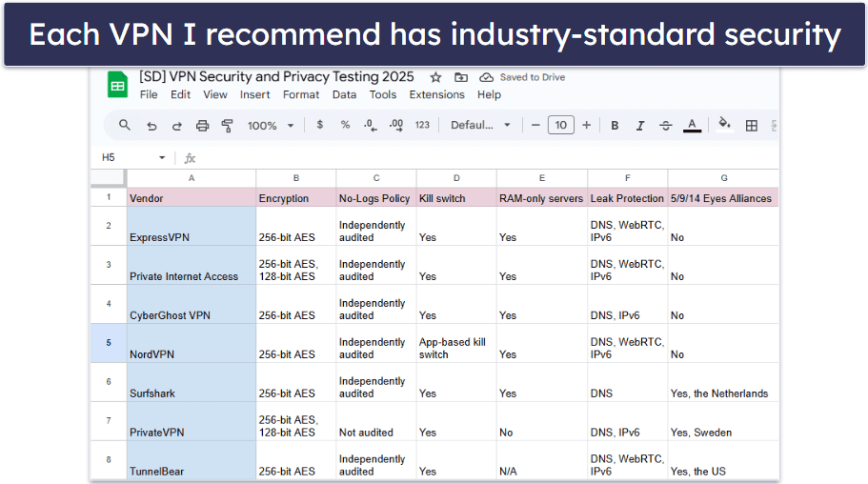
Task: Select the Encryption header cell
Action: 296,198
